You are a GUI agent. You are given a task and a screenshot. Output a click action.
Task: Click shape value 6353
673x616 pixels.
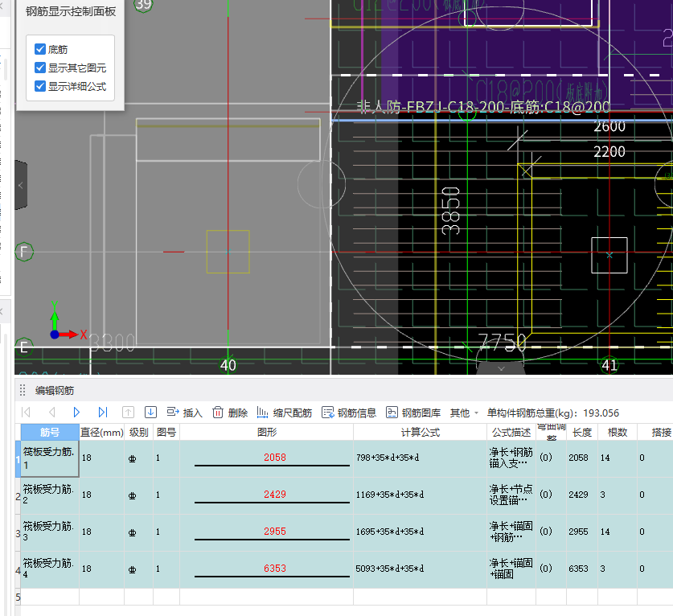[x=275, y=568]
